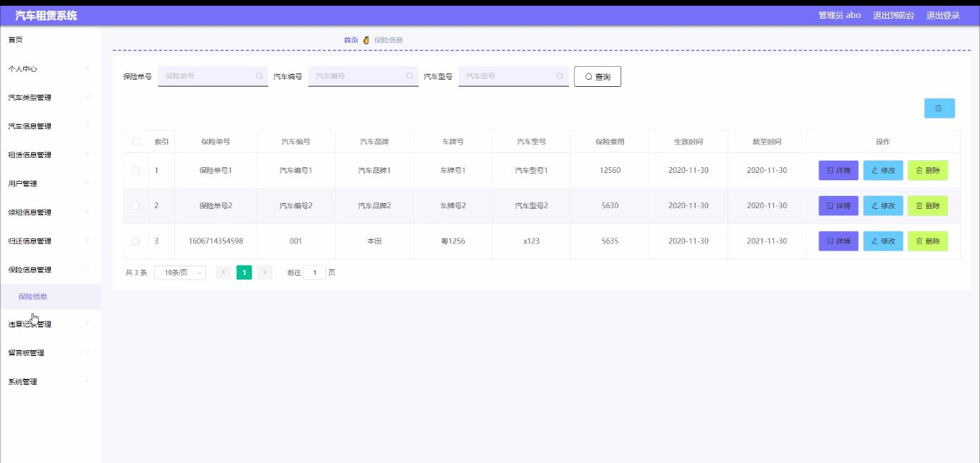Click 修改 for row 保险单号2
The width and height of the screenshot is (980, 463).
pos(883,206)
